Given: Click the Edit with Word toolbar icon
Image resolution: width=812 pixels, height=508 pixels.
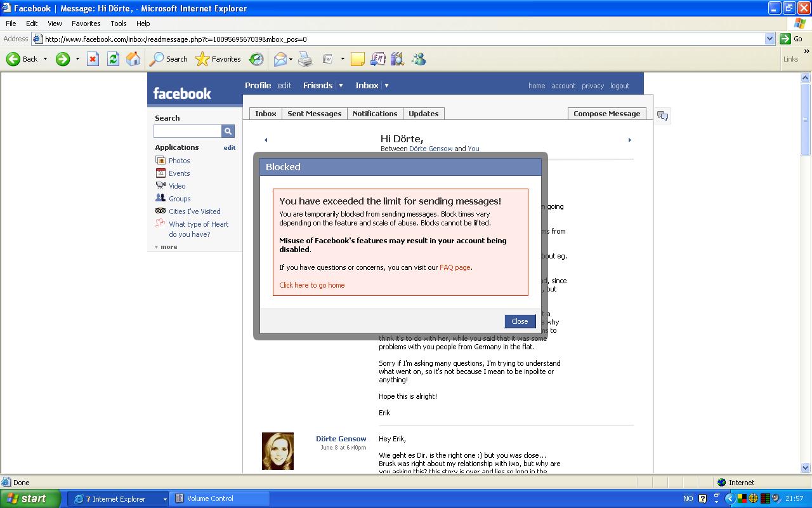Looking at the screenshot, I should tap(328, 59).
